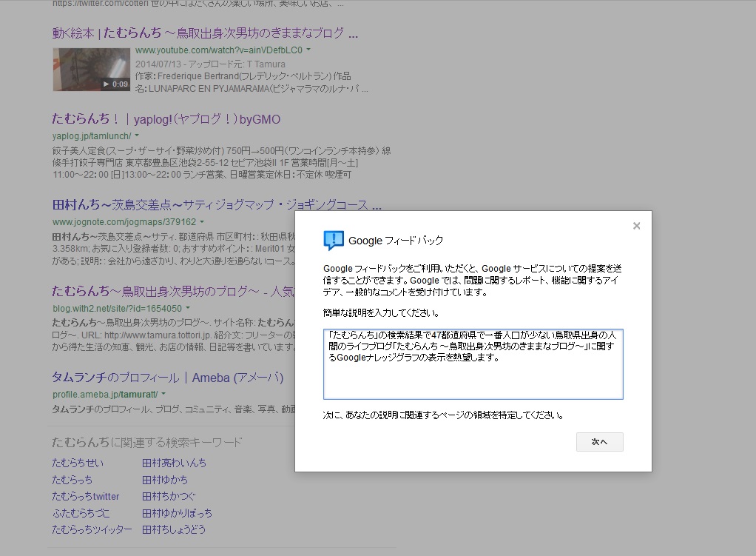Viewport: 756px width, 556px height.
Task: Click the 簡単な説明を入力してください。 label
Action: (381, 312)
